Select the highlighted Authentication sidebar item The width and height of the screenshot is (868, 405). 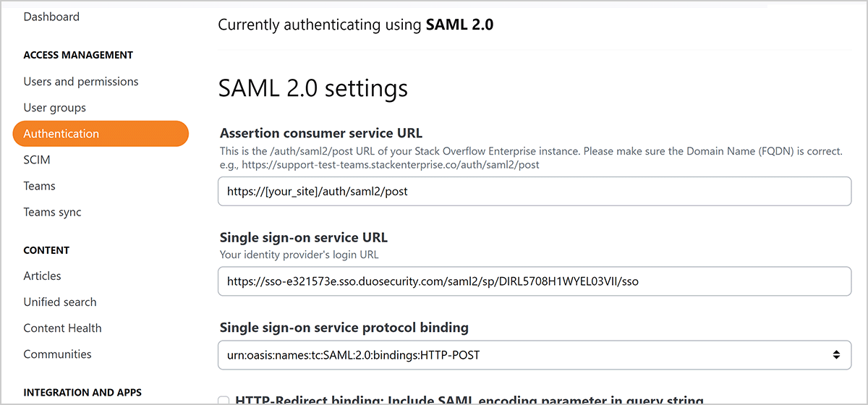[101, 134]
